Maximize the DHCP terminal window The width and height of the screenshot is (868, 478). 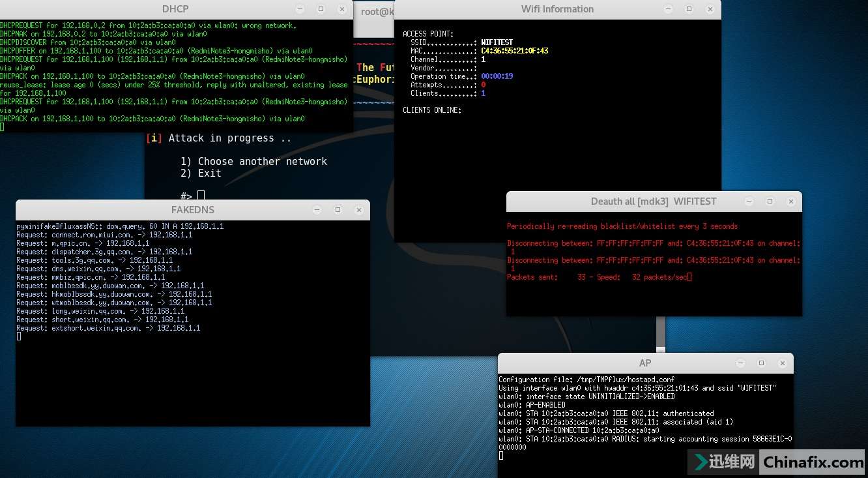tap(321, 9)
